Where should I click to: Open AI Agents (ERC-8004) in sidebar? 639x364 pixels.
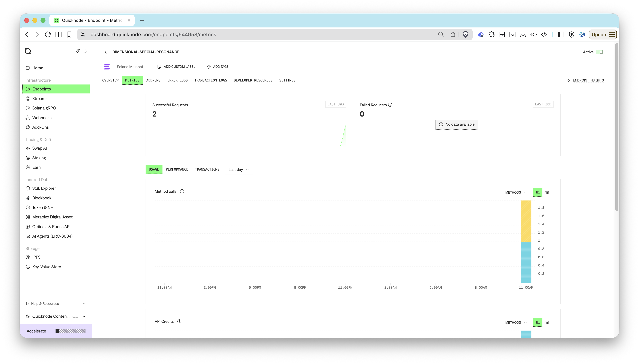click(x=56, y=236)
